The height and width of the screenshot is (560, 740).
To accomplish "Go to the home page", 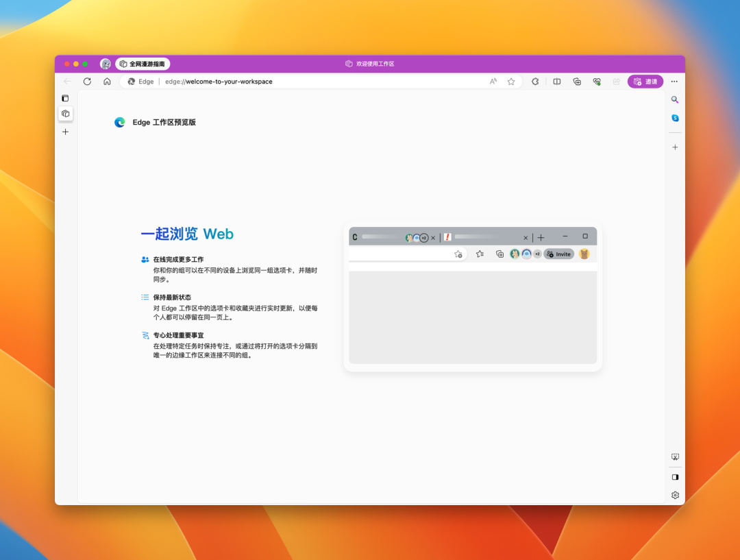I will tap(107, 81).
